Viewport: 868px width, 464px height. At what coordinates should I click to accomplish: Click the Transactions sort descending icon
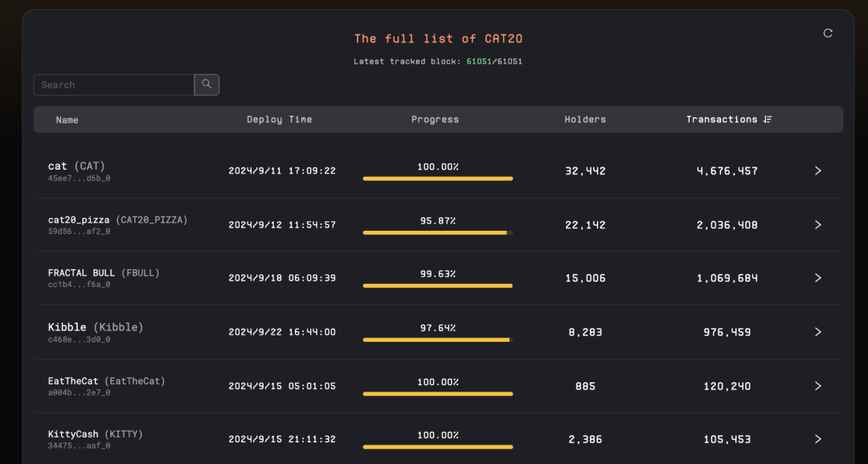768,120
